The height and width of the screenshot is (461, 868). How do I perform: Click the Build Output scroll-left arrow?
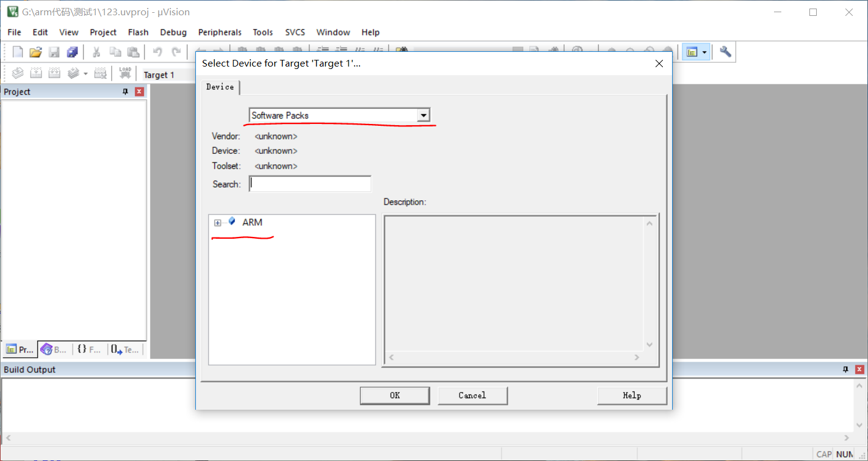click(x=8, y=438)
